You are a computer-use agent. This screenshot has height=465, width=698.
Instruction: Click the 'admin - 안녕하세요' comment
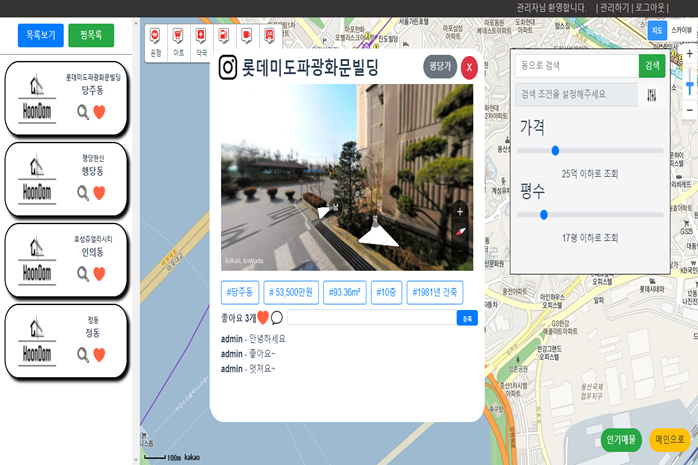click(x=253, y=339)
